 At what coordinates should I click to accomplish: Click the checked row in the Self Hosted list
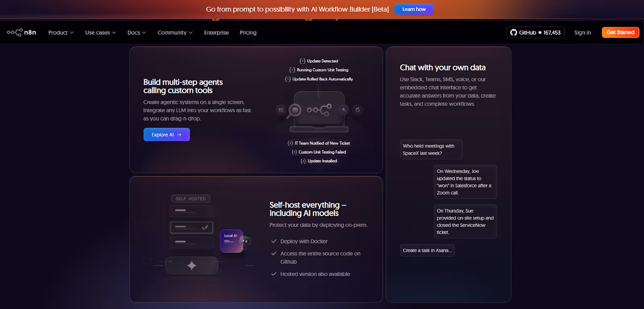(192, 227)
